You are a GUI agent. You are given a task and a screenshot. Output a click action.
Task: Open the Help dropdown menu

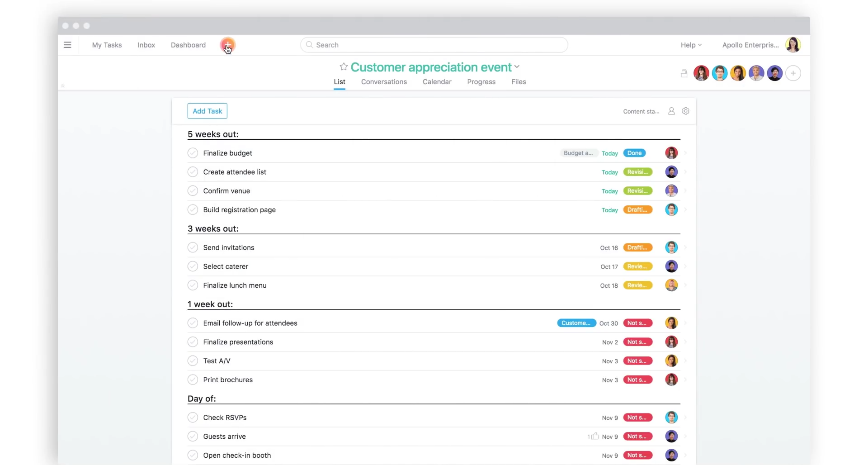pyautogui.click(x=691, y=45)
